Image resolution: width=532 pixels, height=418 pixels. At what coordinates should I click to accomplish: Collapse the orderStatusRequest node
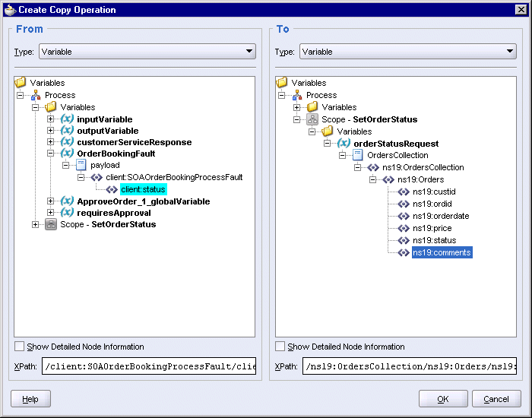coord(327,144)
